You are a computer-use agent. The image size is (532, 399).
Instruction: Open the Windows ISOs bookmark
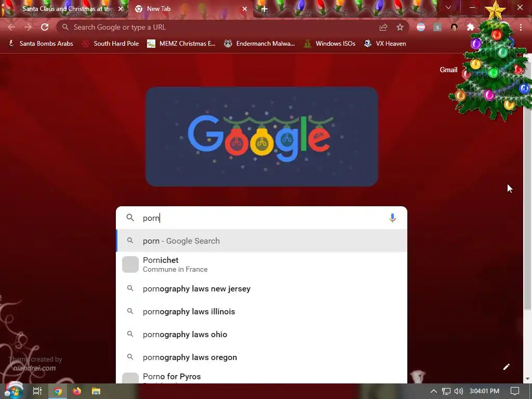329,44
